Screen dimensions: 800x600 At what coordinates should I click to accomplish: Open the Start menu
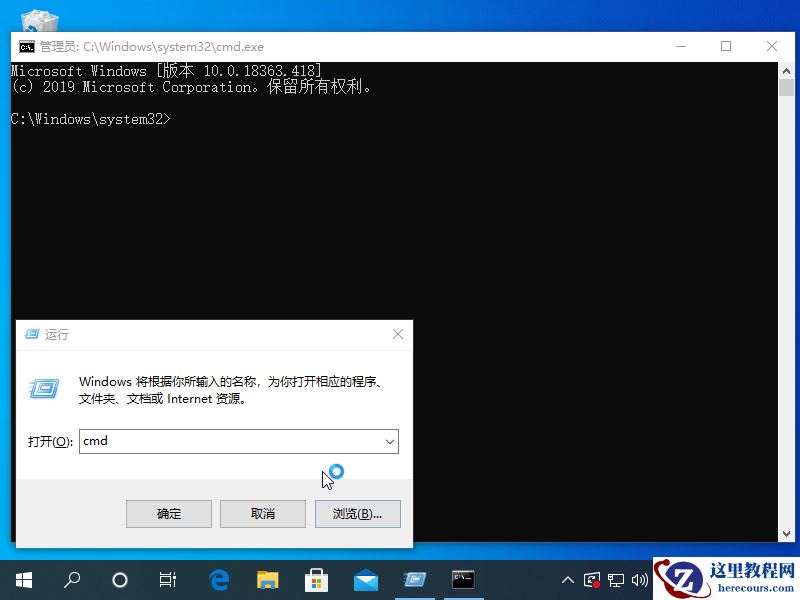point(22,580)
